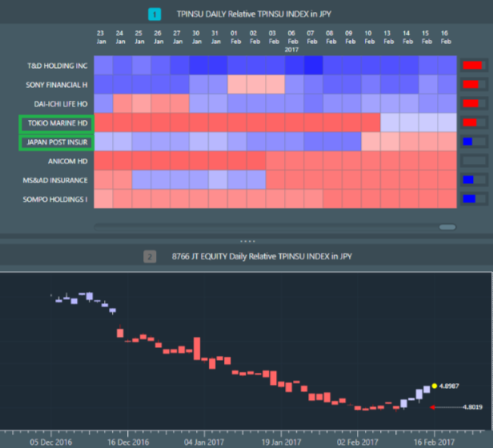Click the red arrow marker at 4.8019
This screenshot has height=448, width=493.
(432, 407)
